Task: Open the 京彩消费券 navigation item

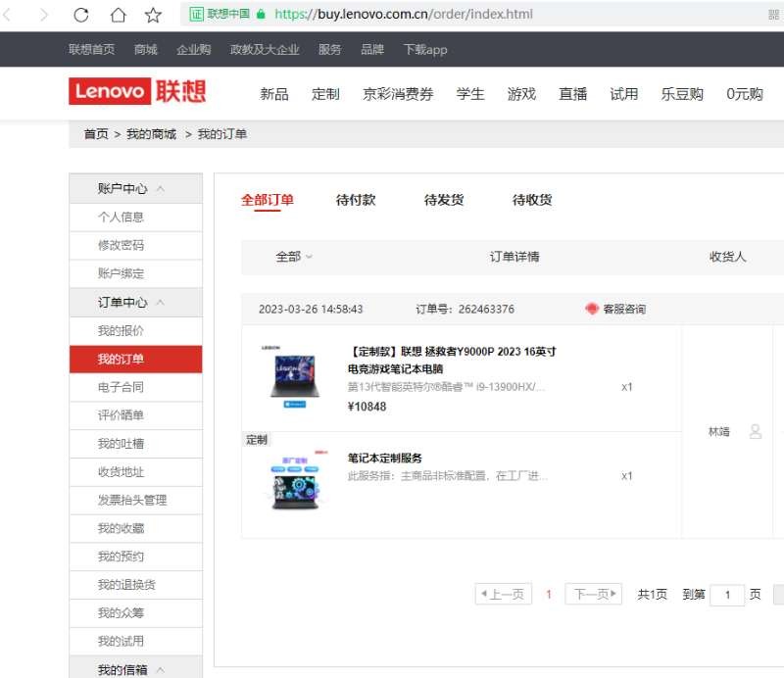Action: coord(398,94)
